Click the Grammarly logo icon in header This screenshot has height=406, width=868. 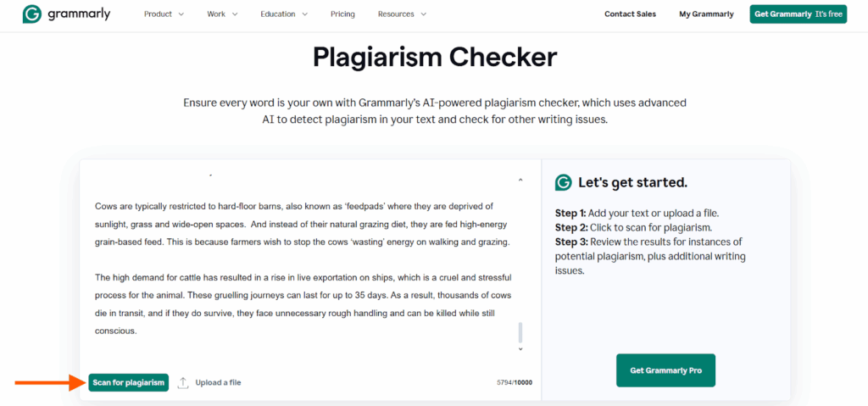33,14
